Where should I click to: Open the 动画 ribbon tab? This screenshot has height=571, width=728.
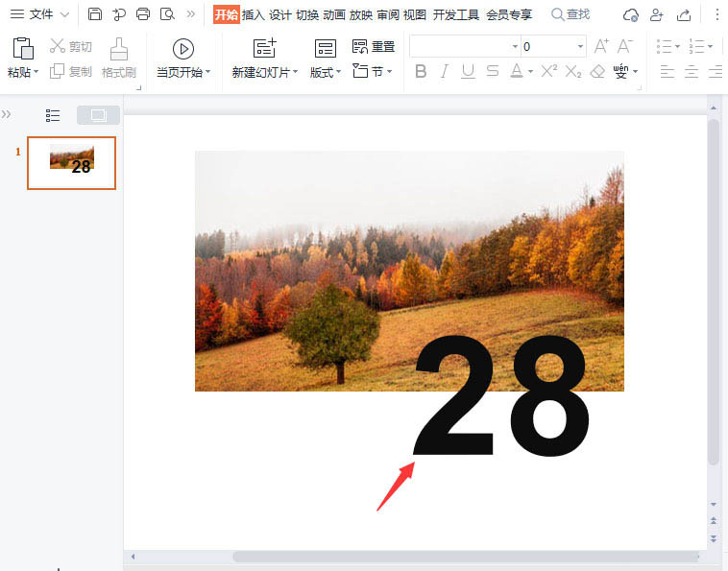(x=334, y=14)
